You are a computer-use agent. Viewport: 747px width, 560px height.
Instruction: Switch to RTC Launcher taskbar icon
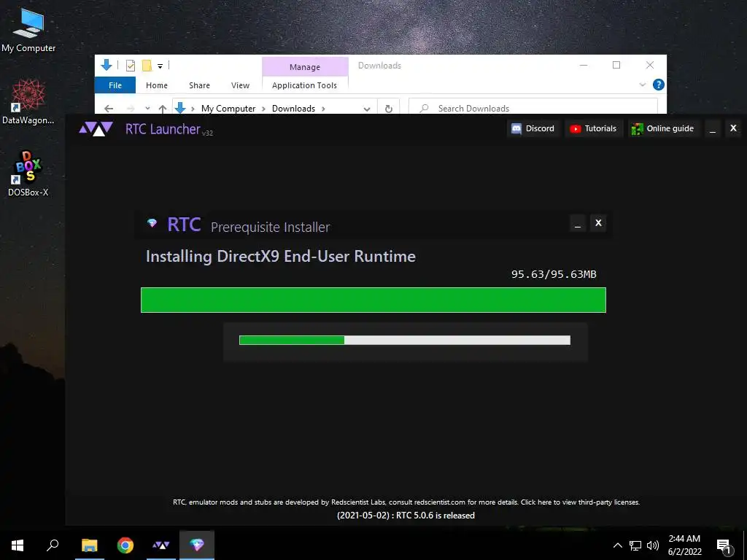coord(161,545)
